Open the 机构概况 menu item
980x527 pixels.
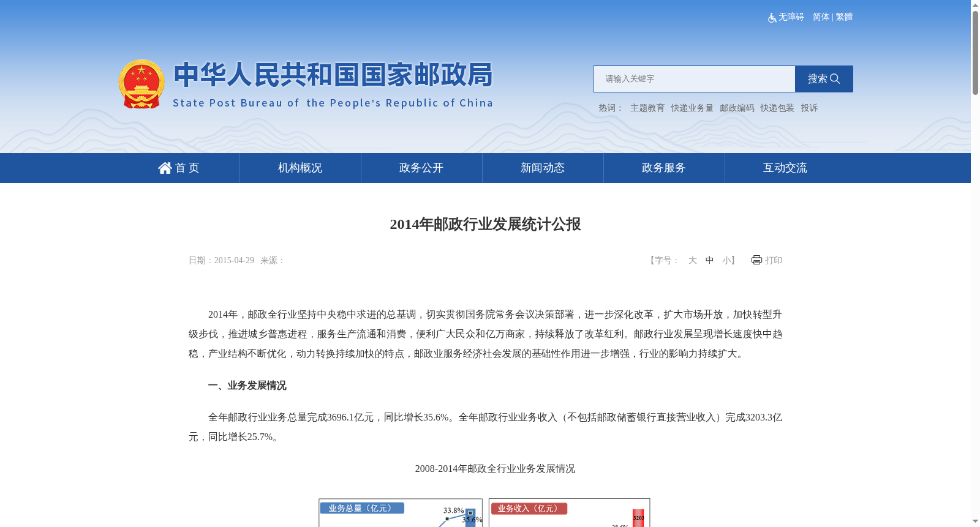[300, 168]
